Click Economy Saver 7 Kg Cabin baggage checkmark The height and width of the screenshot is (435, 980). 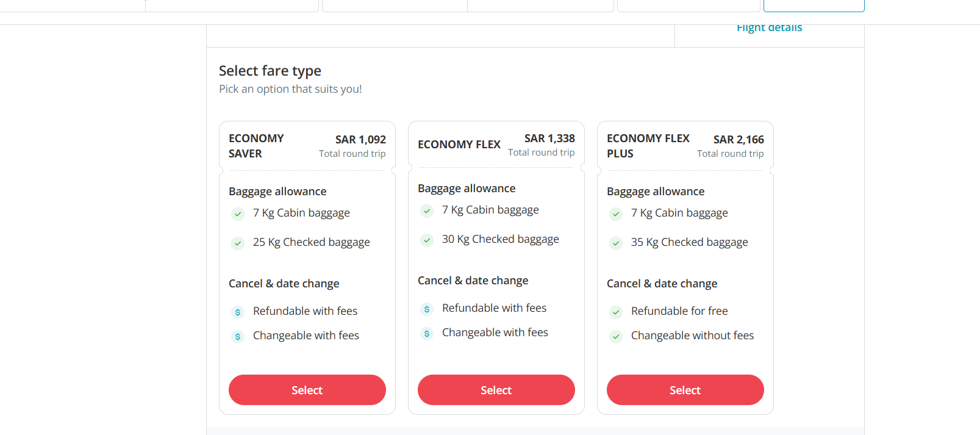[x=238, y=214]
